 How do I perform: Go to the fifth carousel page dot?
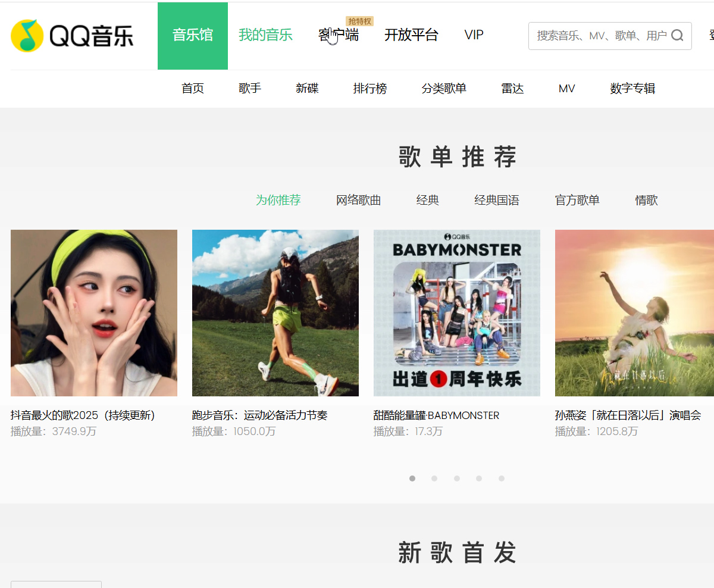502,478
